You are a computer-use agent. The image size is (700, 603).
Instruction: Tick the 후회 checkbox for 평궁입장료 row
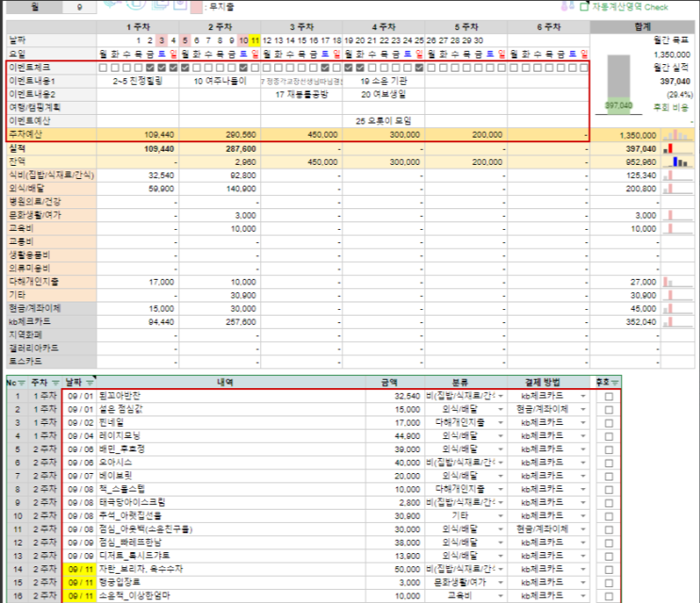coord(609,583)
